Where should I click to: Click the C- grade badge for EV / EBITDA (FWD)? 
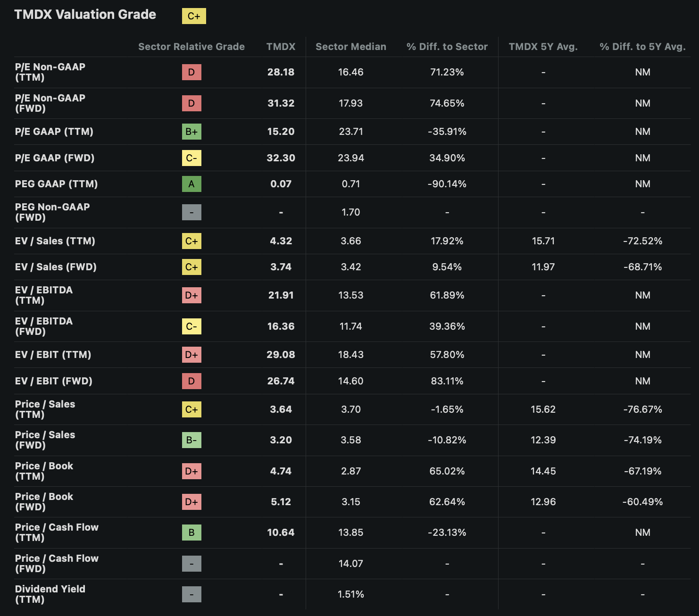pos(191,326)
